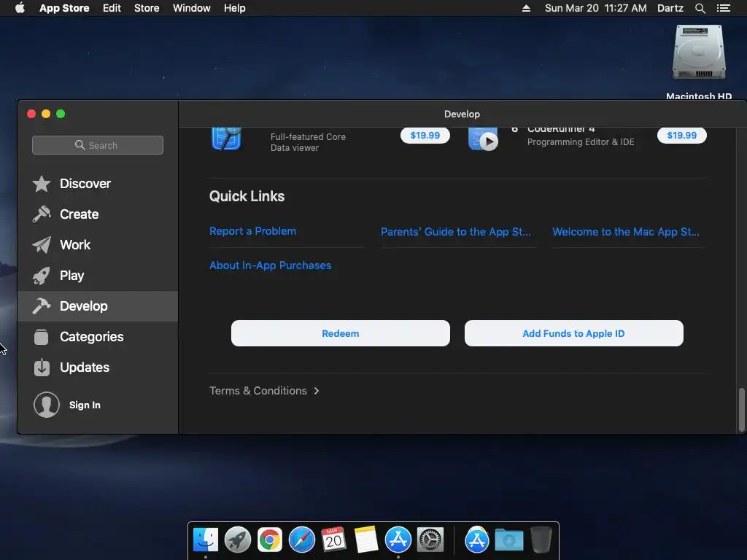
Task: Open the Apple menu
Action: coord(20,8)
